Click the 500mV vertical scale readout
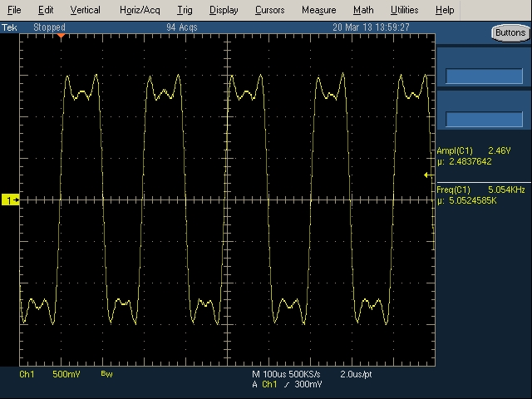This screenshot has width=532, height=399. point(66,374)
